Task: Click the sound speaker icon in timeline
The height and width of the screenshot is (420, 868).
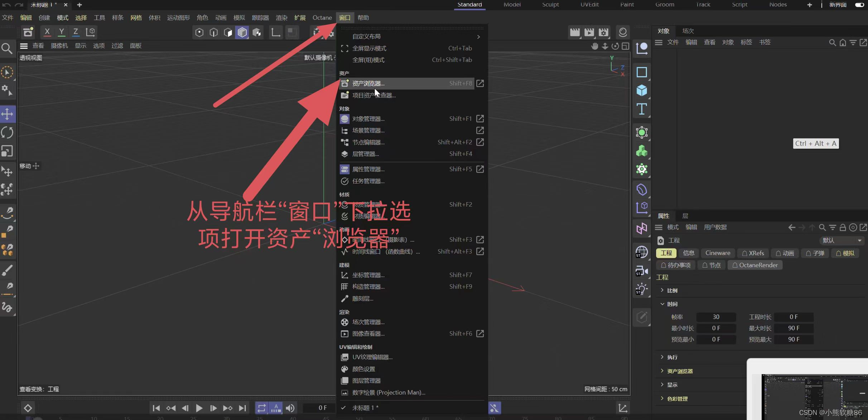Action: click(290, 408)
